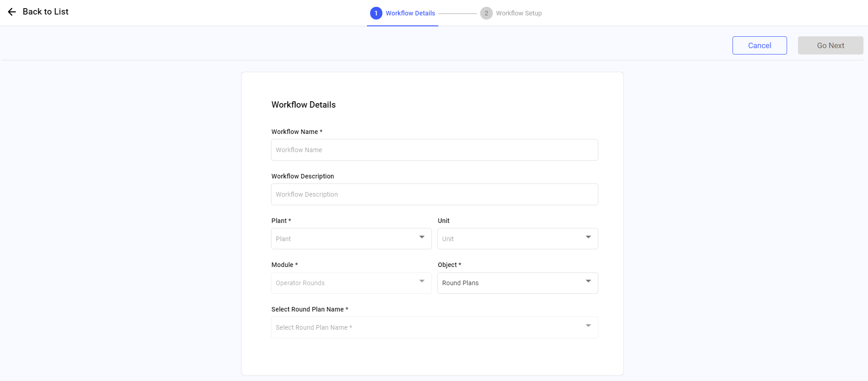Open the Unit dropdown field
868x381 pixels.
tap(512, 239)
